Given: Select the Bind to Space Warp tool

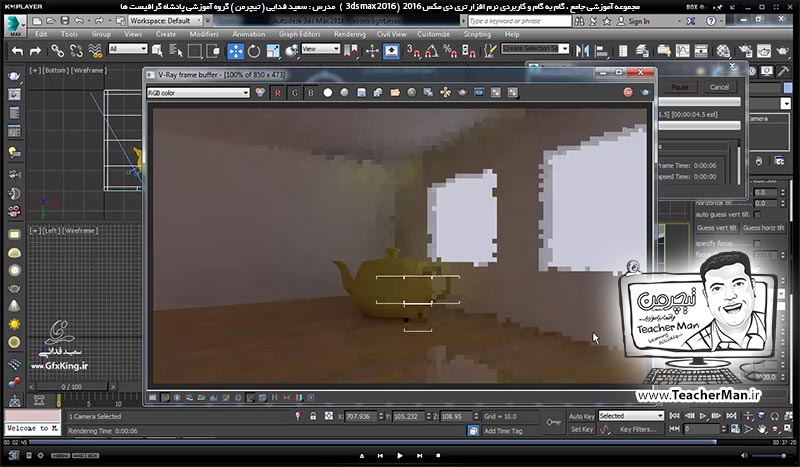Looking at the screenshot, I should (x=95, y=51).
